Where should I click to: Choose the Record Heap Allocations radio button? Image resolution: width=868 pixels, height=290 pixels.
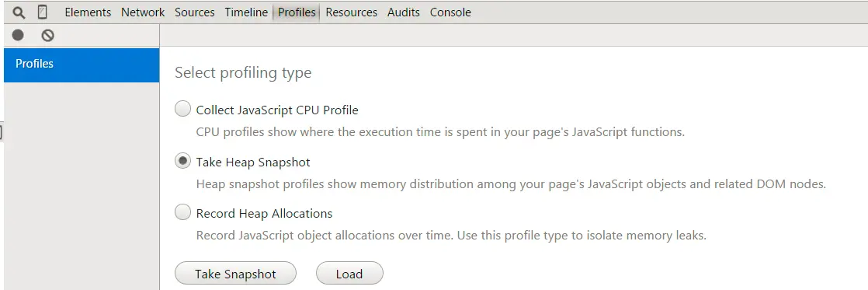182,212
